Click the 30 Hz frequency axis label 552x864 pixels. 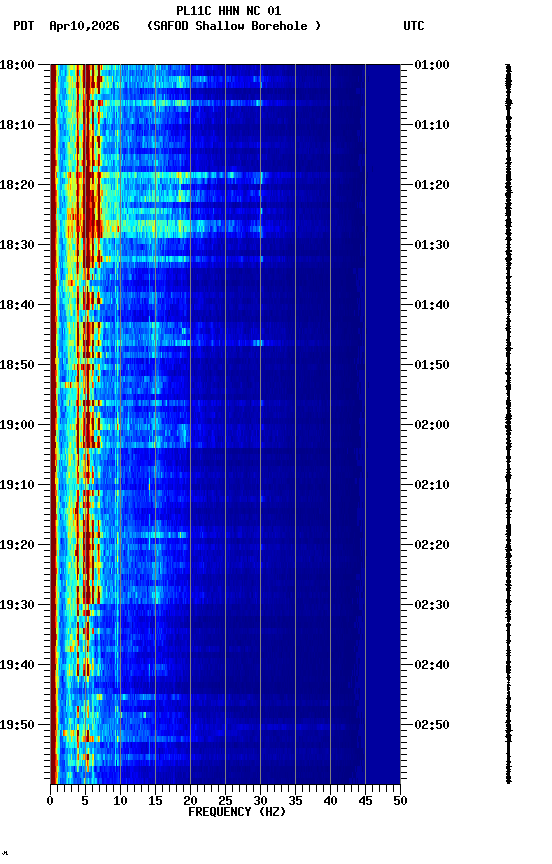pyautogui.click(x=260, y=801)
